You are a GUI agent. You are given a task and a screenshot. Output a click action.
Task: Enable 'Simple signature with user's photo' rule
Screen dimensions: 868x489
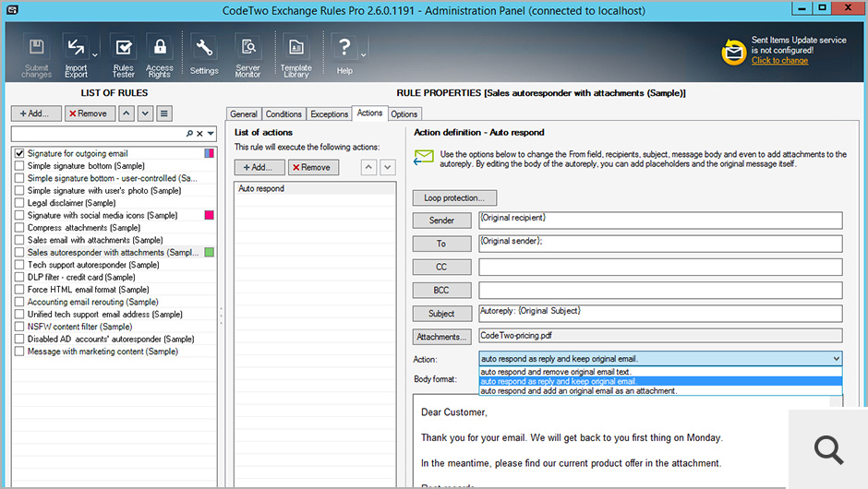pyautogui.click(x=19, y=190)
